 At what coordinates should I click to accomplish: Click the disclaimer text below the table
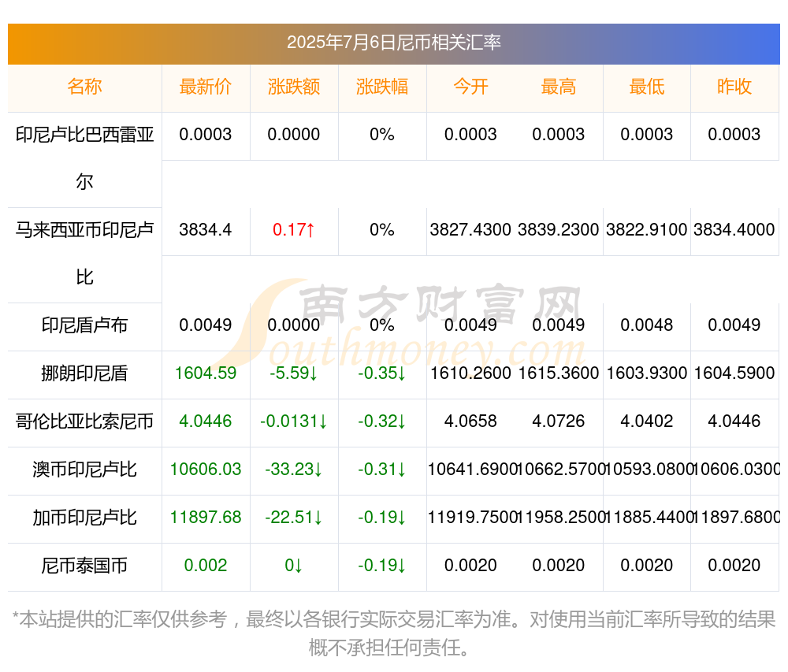(393, 633)
